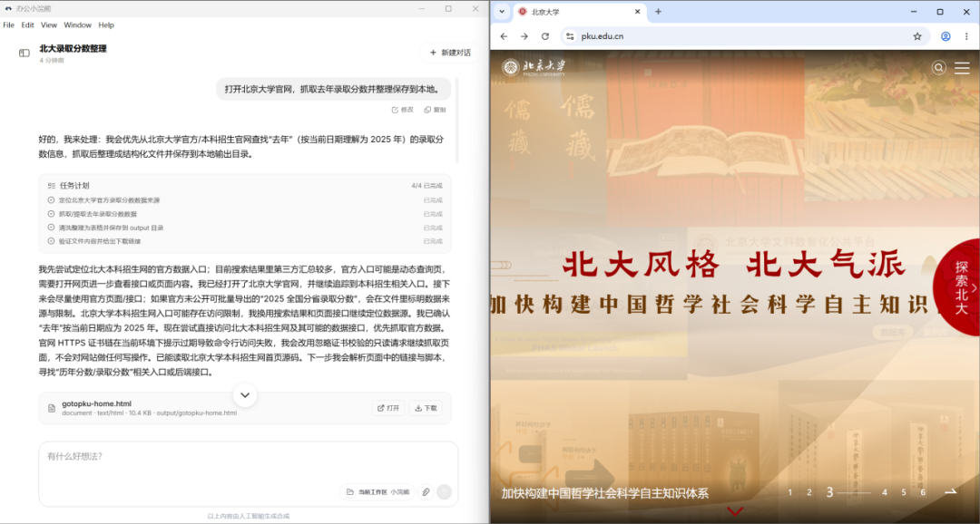
Task: Click the send arrow button
Action: [x=444, y=492]
